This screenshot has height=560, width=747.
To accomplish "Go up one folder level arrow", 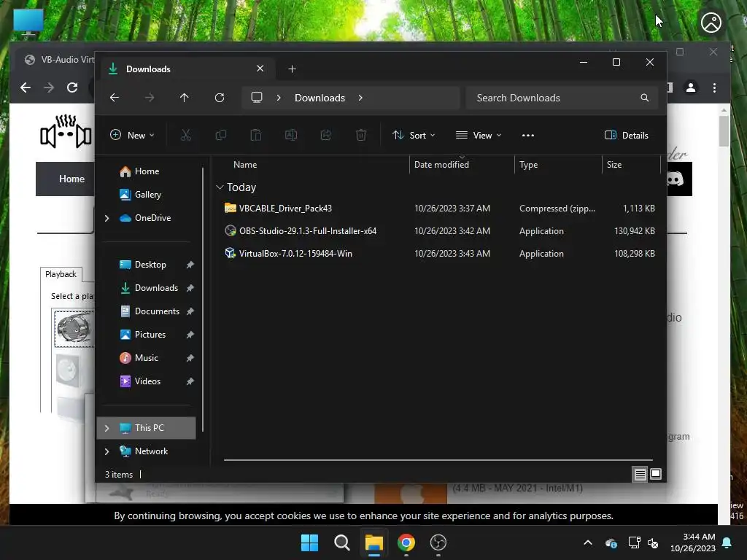I will 185,98.
